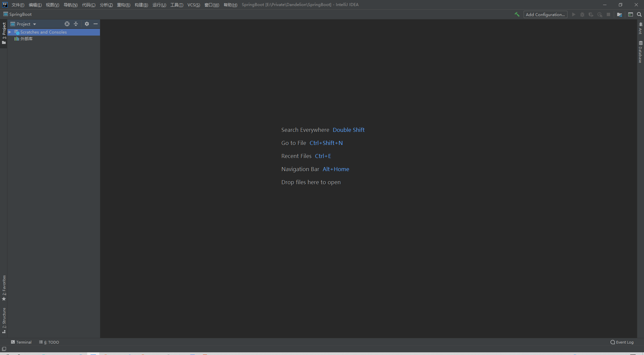
Task: Toggle the tool window bars icon in bottom-left corner
Action: tap(4, 349)
